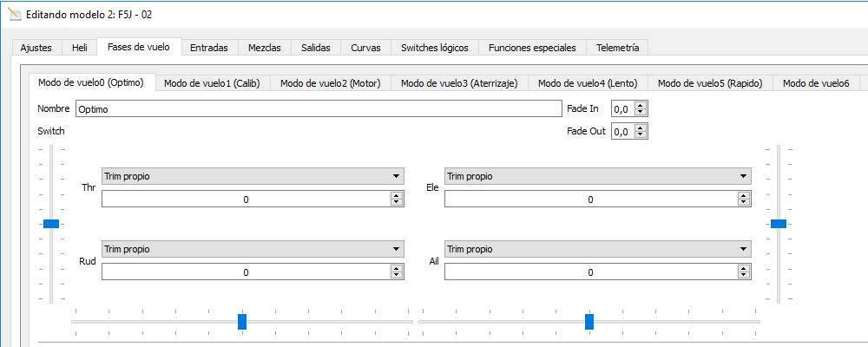
Task: Select the Switches lógicos tab
Action: 434,48
